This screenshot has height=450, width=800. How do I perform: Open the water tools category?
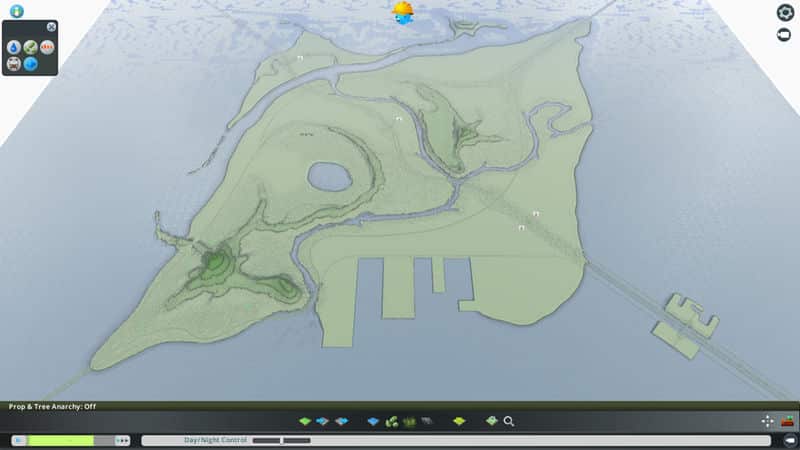click(x=373, y=422)
